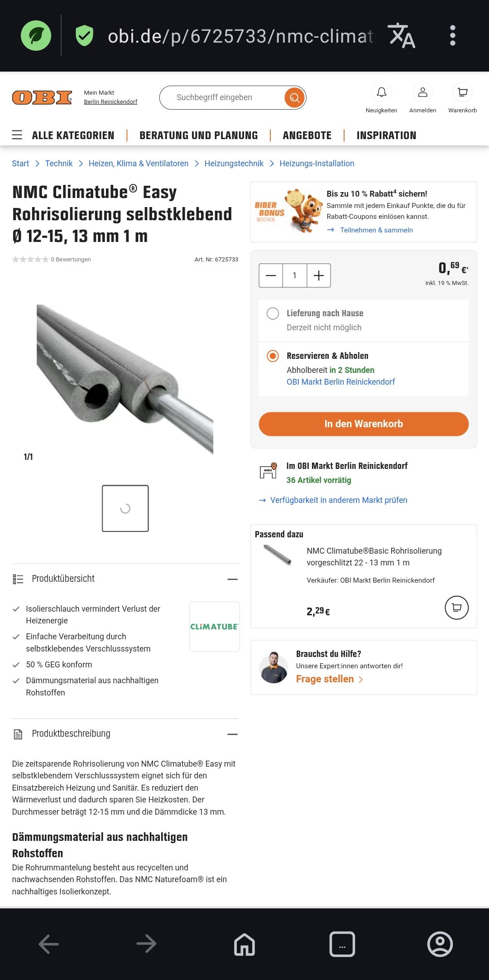Tap the browser home icon
The image size is (489, 980).
(x=244, y=944)
